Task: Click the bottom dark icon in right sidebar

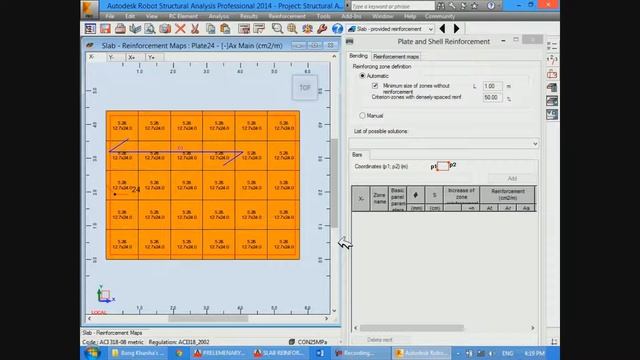Action: 552,114
